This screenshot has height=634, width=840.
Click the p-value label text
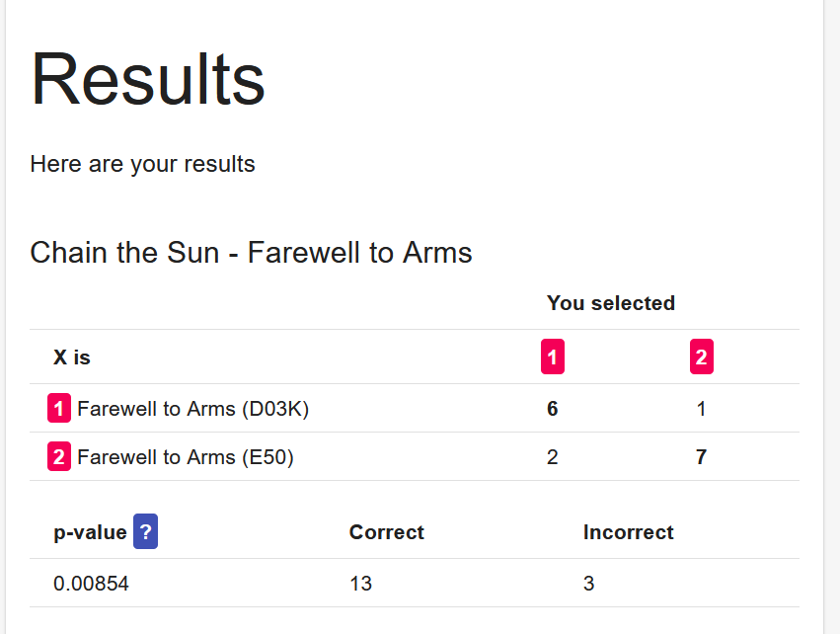coord(90,532)
